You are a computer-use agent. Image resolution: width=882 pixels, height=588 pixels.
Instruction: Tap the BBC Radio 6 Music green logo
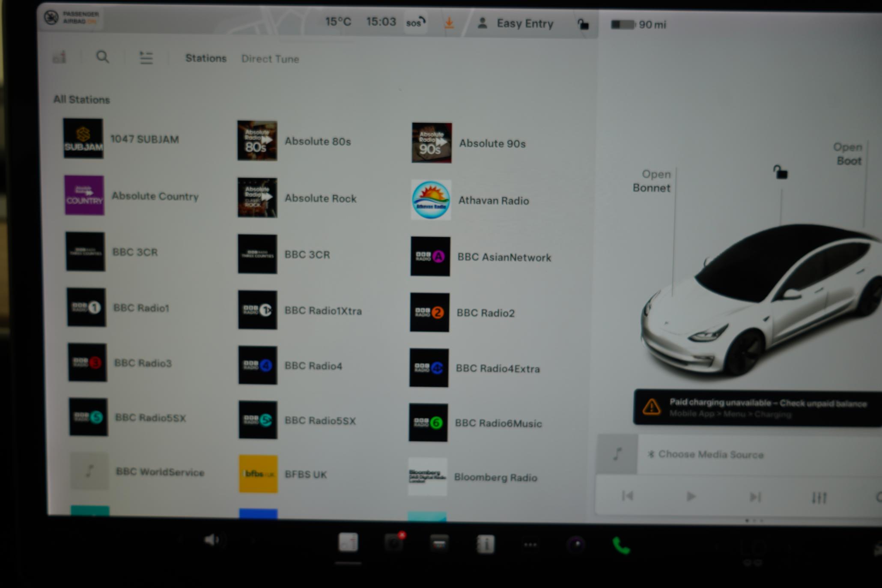coord(428,422)
